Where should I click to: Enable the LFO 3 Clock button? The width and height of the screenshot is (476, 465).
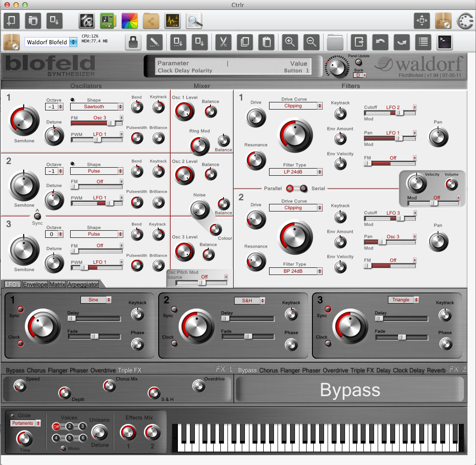click(328, 343)
